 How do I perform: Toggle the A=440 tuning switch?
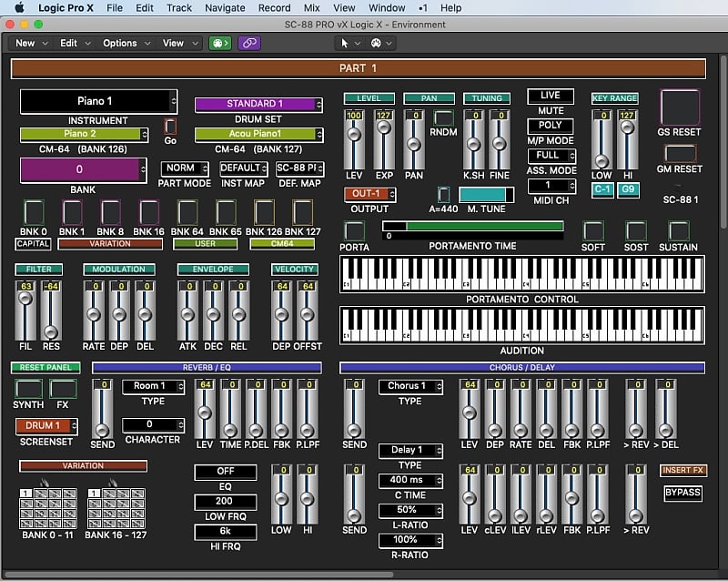(443, 195)
